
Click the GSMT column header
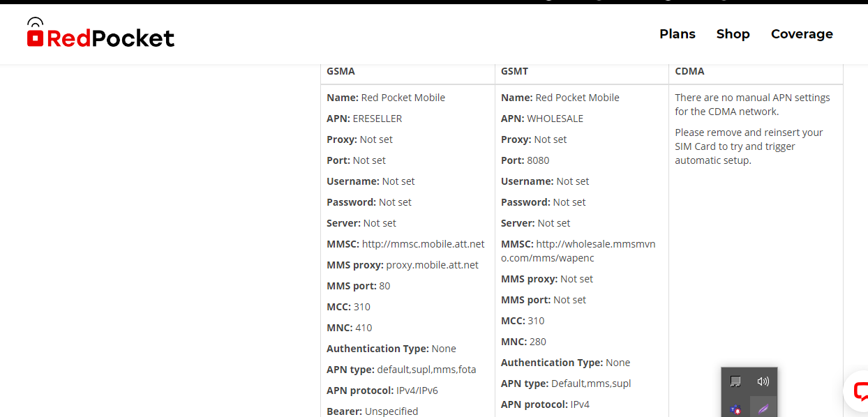(514, 70)
